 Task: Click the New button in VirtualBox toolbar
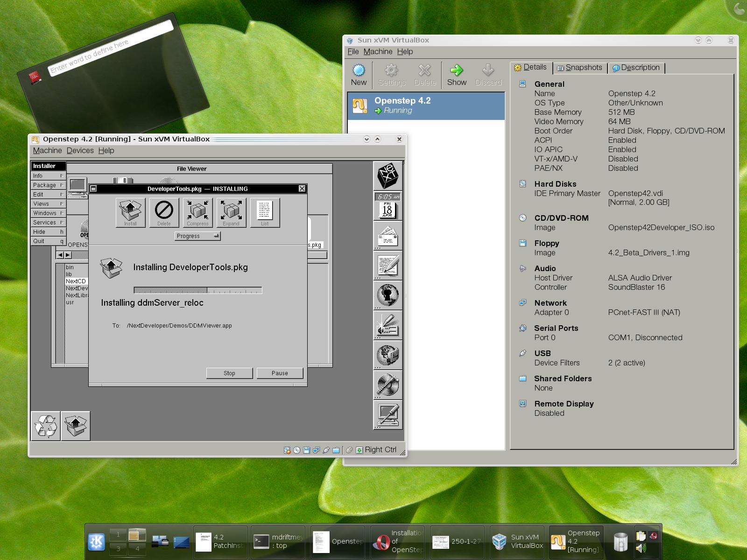(359, 74)
